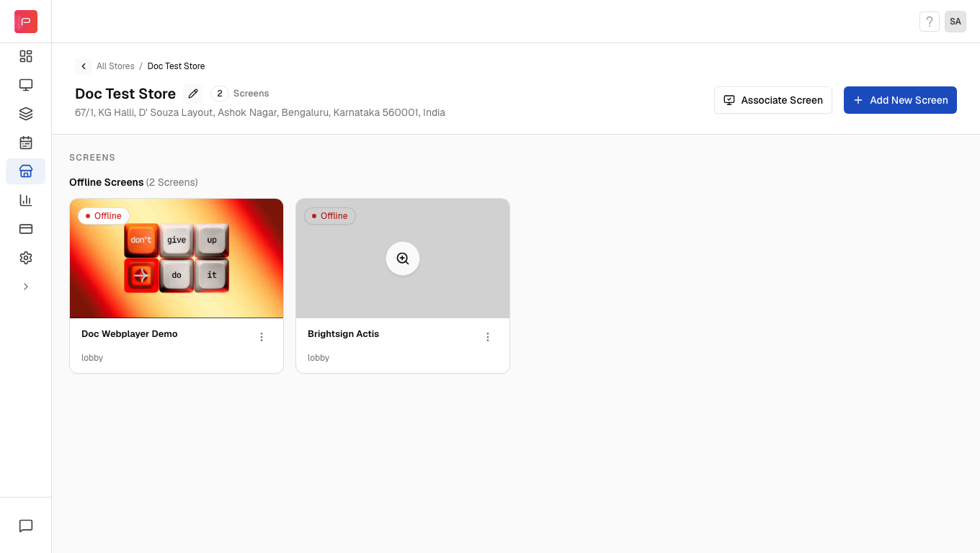This screenshot has height=553, width=980.
Task: Click the SCREENS section label
Action: click(92, 158)
